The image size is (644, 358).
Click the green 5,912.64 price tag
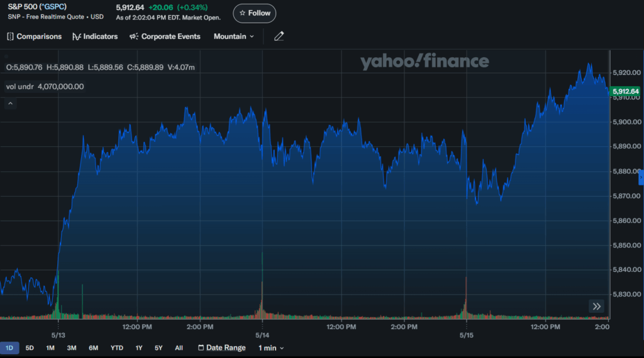click(625, 91)
